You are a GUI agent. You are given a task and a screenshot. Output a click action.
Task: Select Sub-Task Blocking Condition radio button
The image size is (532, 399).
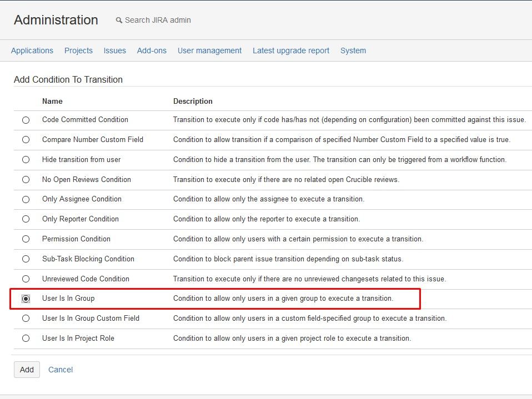click(x=26, y=259)
